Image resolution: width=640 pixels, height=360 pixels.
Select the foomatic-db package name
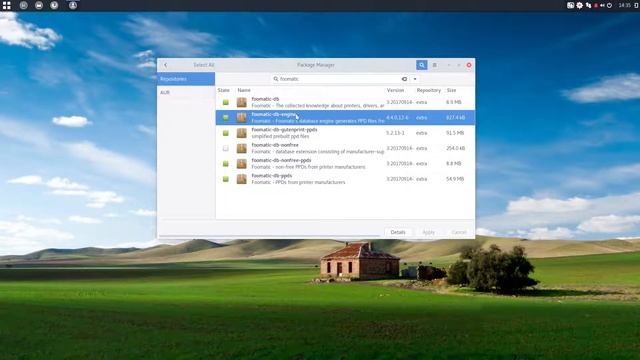[265, 99]
